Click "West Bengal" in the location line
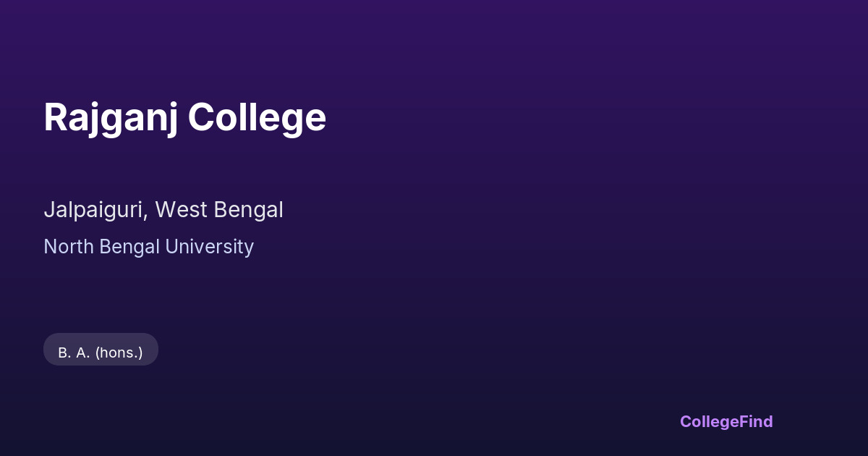The height and width of the screenshot is (456, 868). pyautogui.click(x=218, y=210)
